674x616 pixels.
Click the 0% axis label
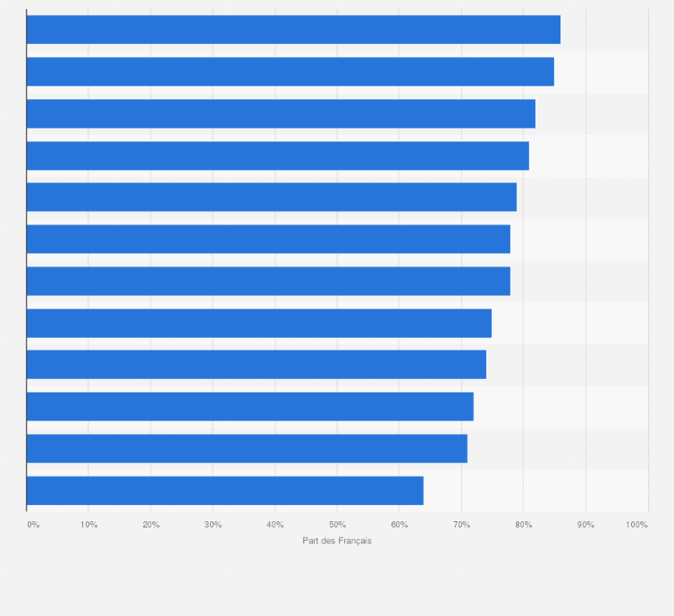tap(33, 525)
